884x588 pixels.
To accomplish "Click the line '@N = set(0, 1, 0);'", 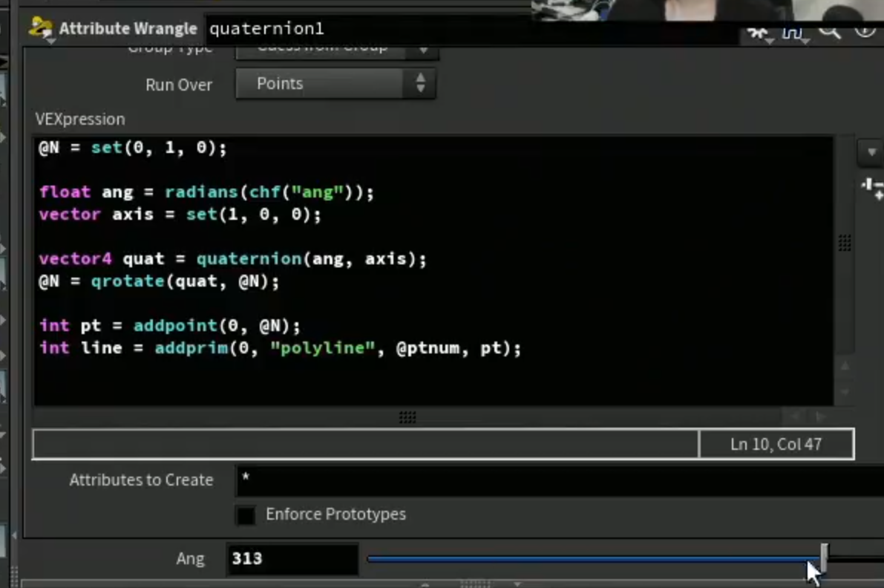I will click(x=132, y=148).
